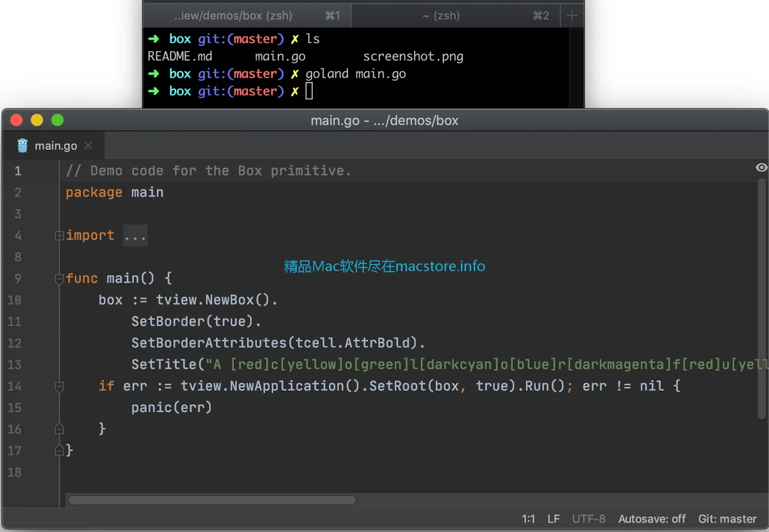Click "tcell.AttrBold" on line 12
The height and width of the screenshot is (532, 769).
pyautogui.click(x=356, y=343)
